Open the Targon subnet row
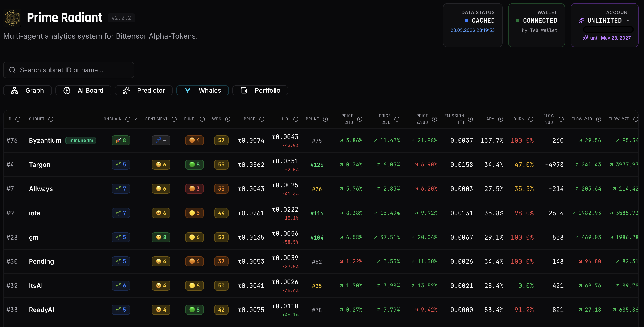The image size is (644, 327). [321, 165]
